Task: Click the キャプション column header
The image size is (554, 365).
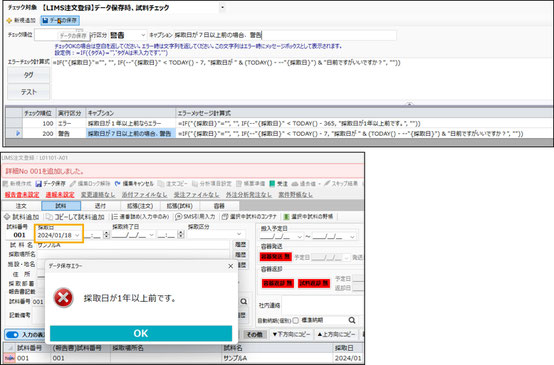Action: [131, 113]
